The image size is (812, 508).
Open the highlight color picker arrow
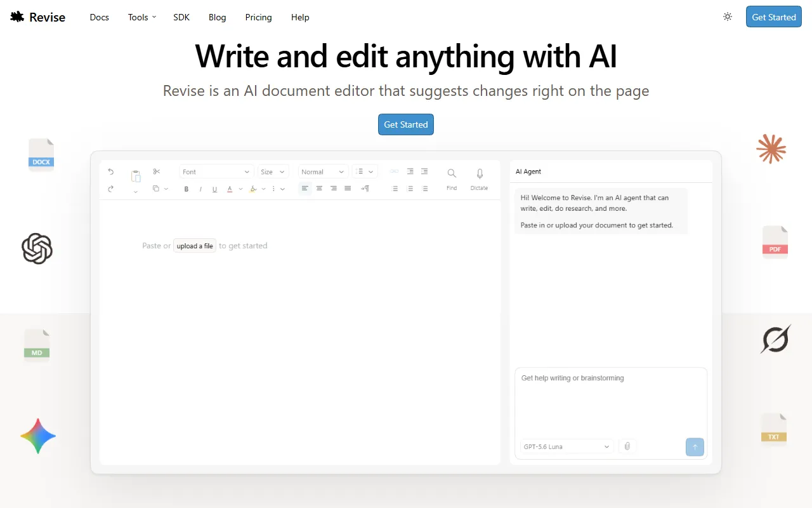(x=264, y=189)
